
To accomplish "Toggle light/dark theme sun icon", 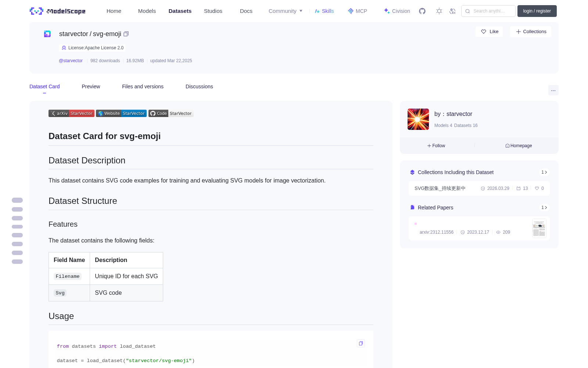I will point(439,11).
